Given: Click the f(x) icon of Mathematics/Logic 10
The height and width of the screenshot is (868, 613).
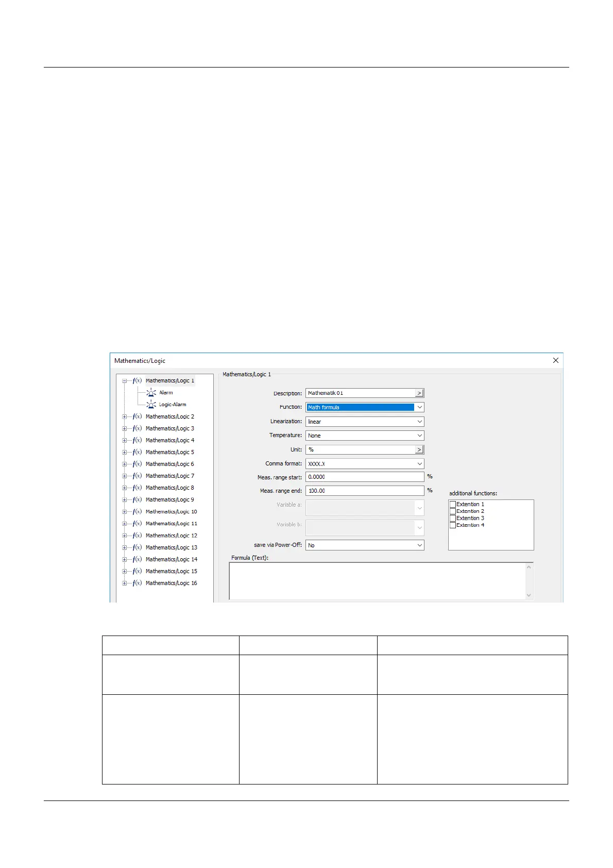Looking at the screenshot, I should point(137,512).
